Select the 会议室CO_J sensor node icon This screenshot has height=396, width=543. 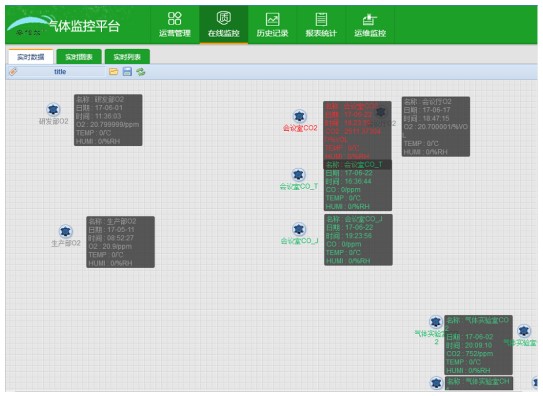pyautogui.click(x=299, y=229)
